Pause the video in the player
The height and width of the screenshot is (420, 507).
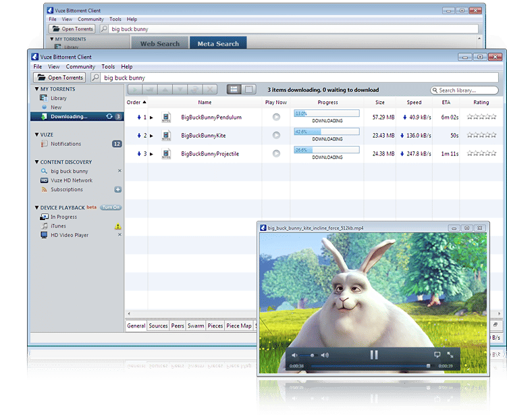tap(374, 355)
